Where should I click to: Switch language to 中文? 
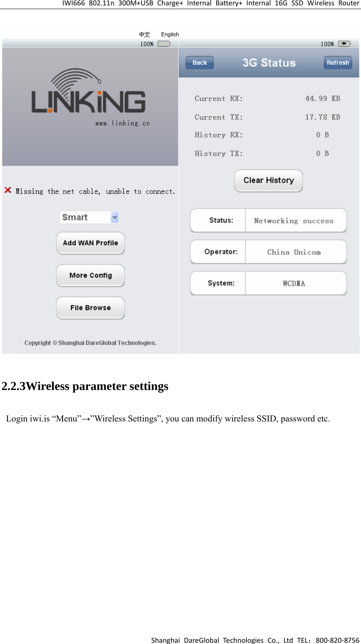[x=144, y=34]
